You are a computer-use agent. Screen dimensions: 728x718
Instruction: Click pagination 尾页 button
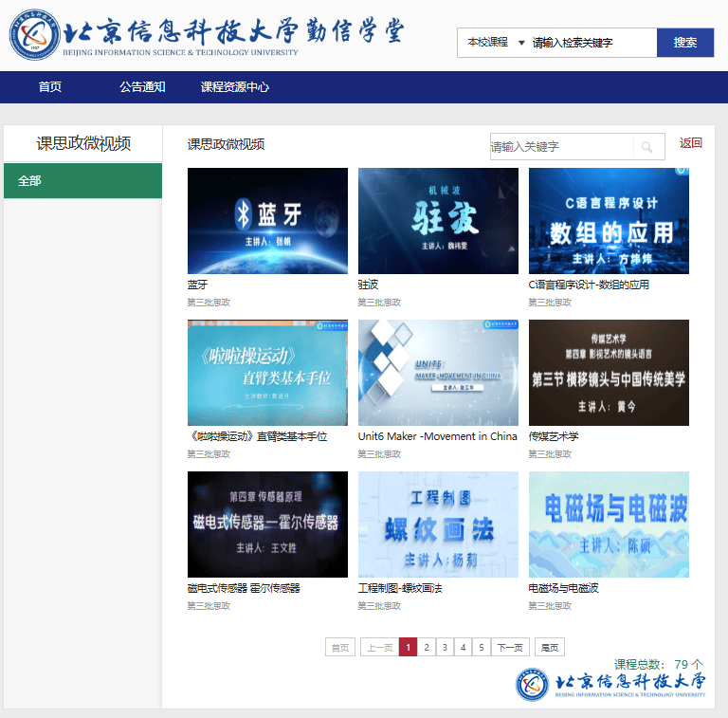tap(550, 648)
